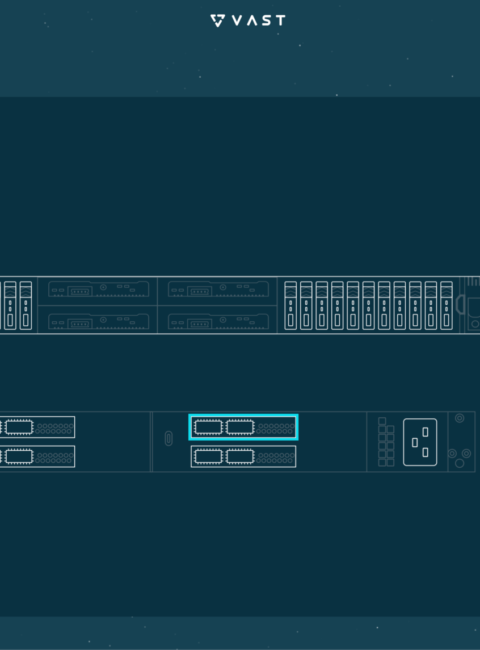Select the upper-left node module in the top chassis
This screenshot has height=650, width=480.
point(98,289)
